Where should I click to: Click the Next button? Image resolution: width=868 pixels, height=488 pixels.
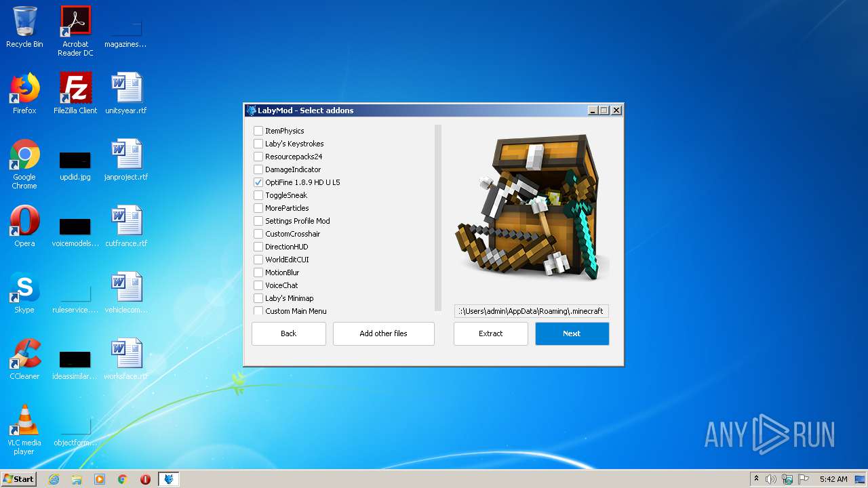coord(572,333)
